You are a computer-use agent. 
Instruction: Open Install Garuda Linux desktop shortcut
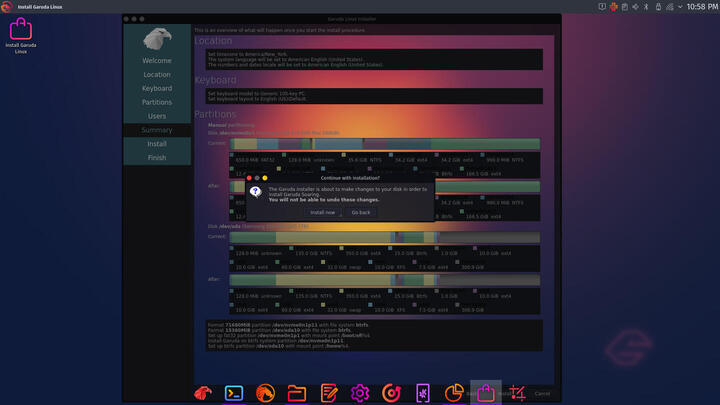pyautogui.click(x=21, y=35)
